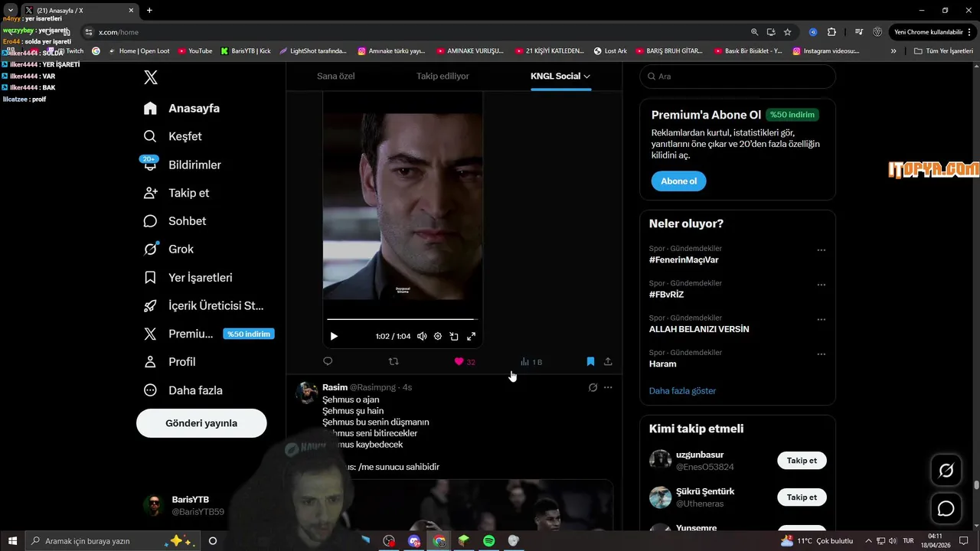The width and height of the screenshot is (980, 551).
Task: Open Takip et in sidebar
Action: click(176, 193)
